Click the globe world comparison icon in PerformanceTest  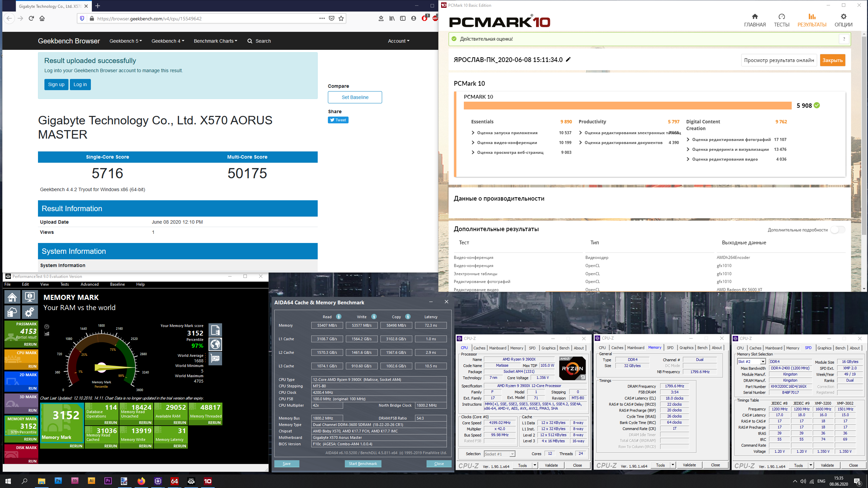click(215, 344)
